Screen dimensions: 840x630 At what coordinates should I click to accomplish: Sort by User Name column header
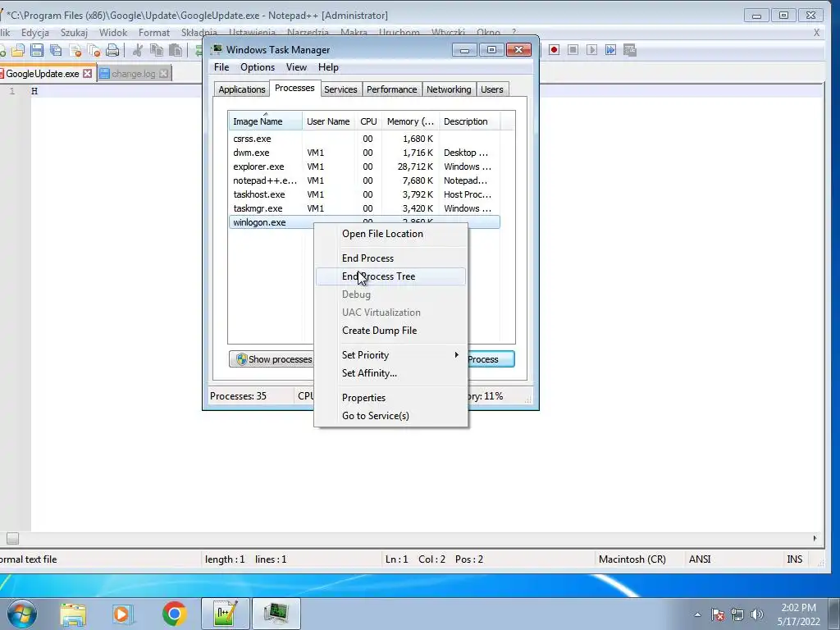pyautogui.click(x=328, y=121)
